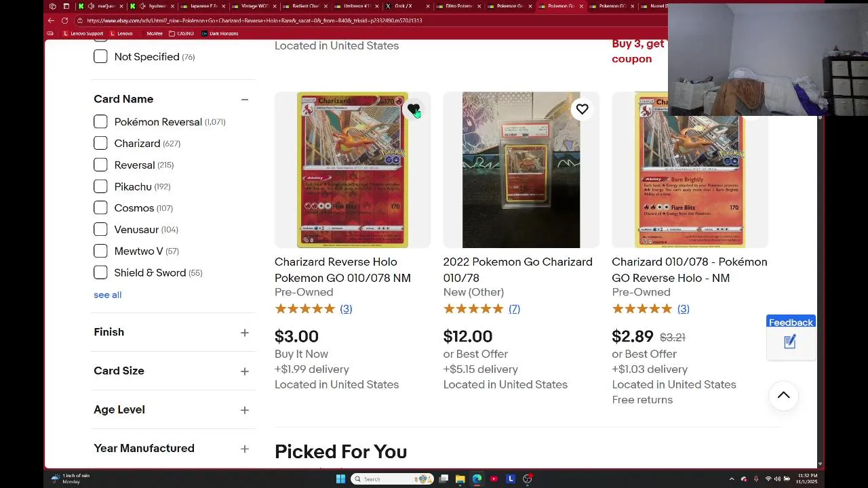Enable the Mewtwo V filter checkbox
868x488 pixels.
tap(100, 251)
